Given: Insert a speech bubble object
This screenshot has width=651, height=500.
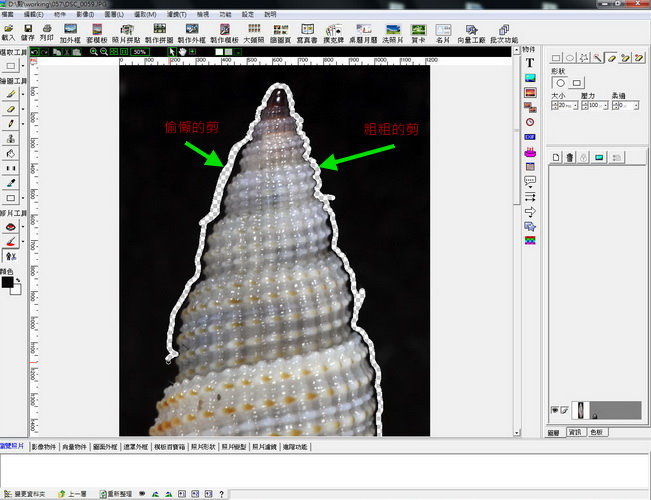Looking at the screenshot, I should click(x=530, y=181).
